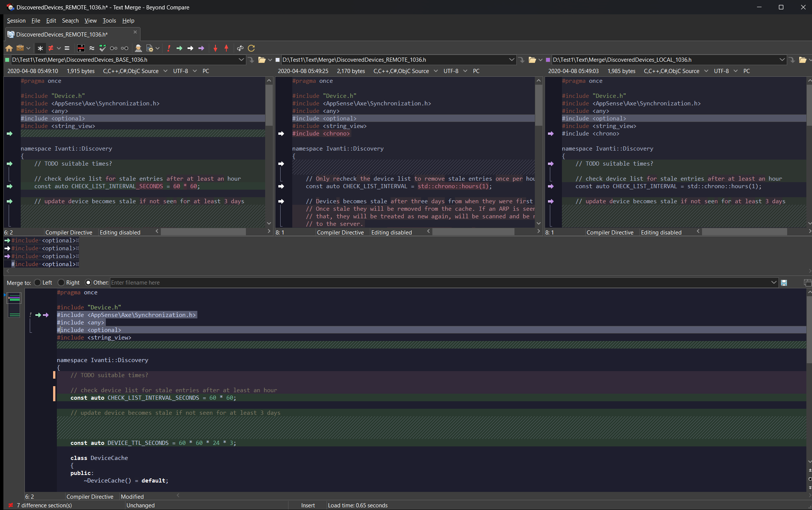
Task: Click the first glasses icon in toolbar
Action: pyautogui.click(x=114, y=48)
